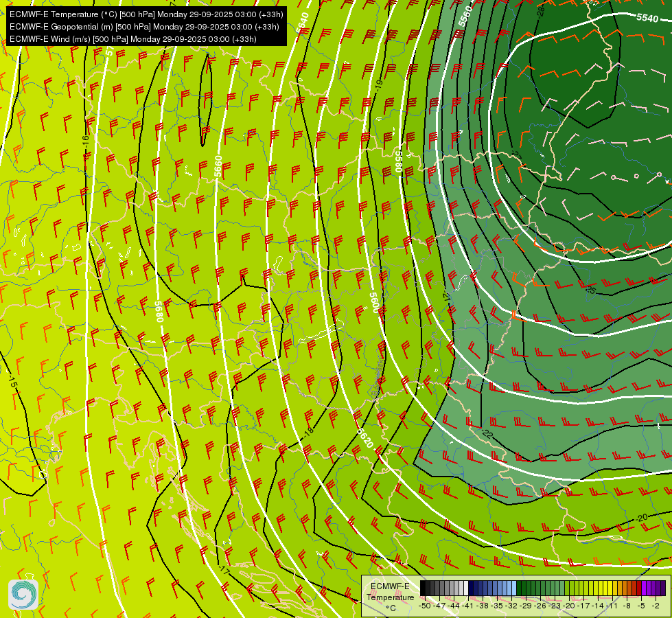
Task: Click the -19 isotherm label
Action: point(379,85)
